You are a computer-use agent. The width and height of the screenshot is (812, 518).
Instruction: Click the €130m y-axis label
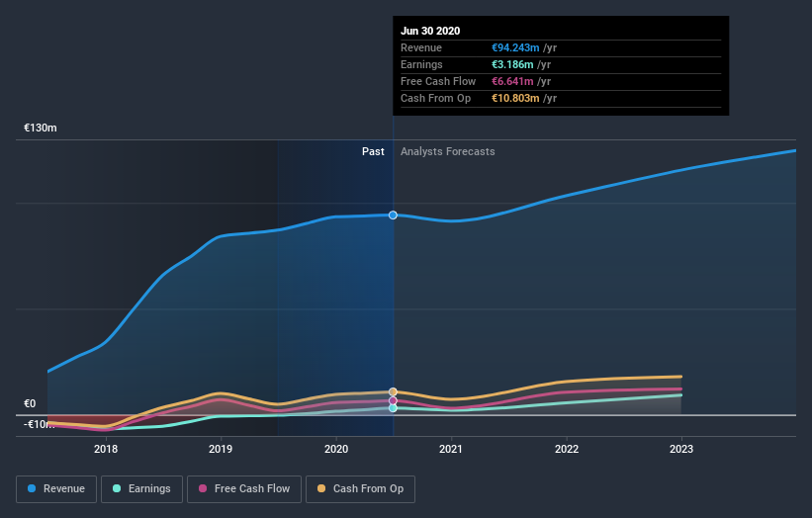click(x=41, y=128)
